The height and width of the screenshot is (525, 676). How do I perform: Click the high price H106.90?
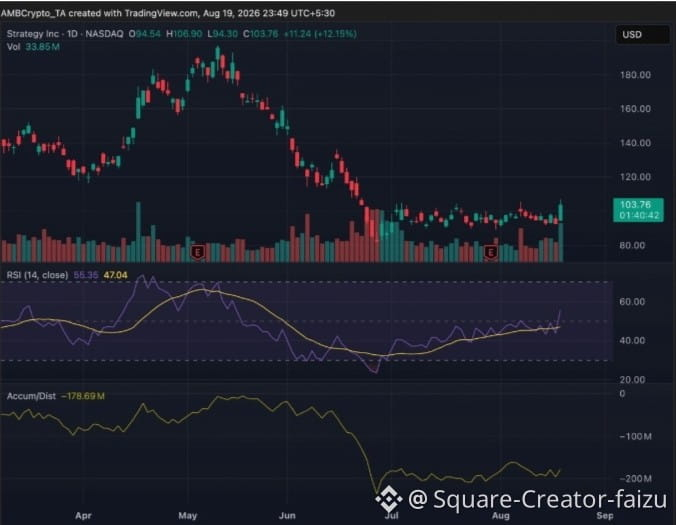184,34
